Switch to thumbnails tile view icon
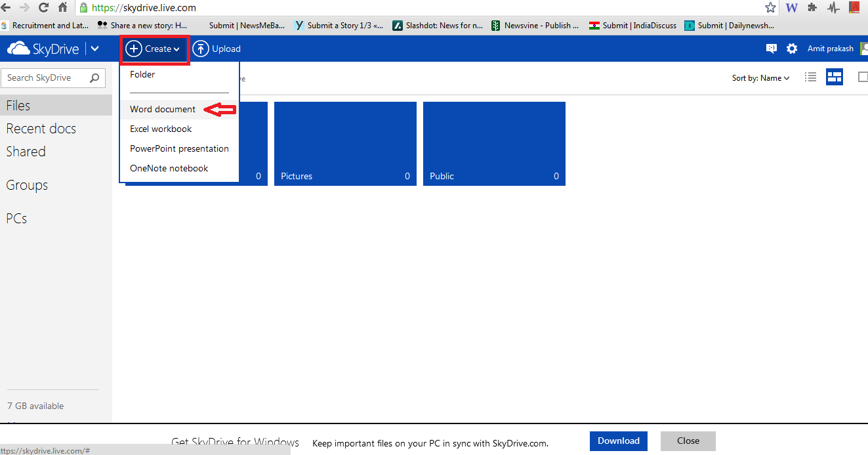The height and width of the screenshot is (455, 868). click(835, 77)
